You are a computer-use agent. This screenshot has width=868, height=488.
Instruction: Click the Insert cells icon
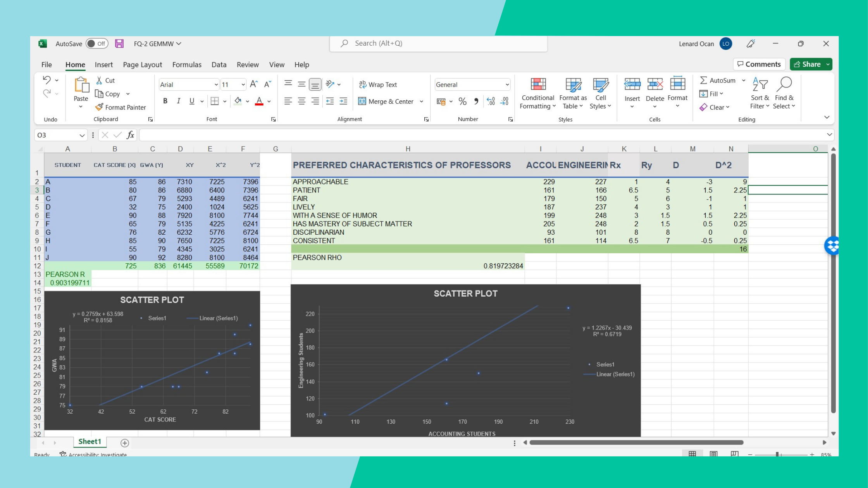[632, 84]
